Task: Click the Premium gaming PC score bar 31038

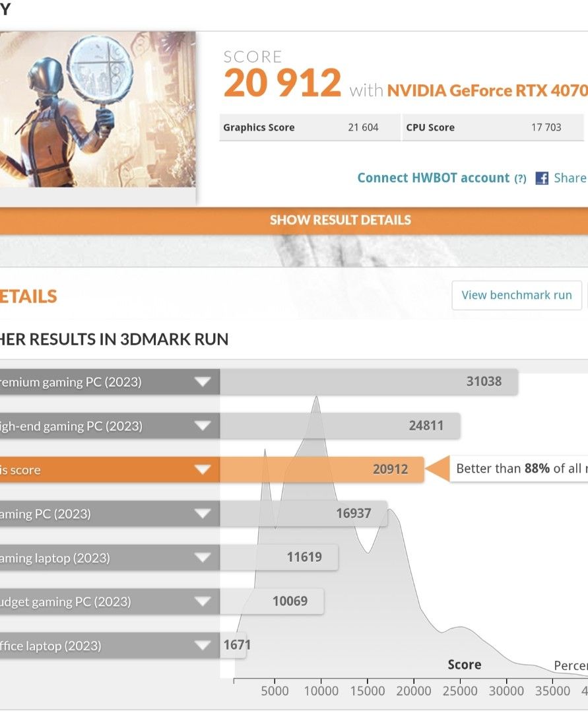Action: (x=369, y=382)
